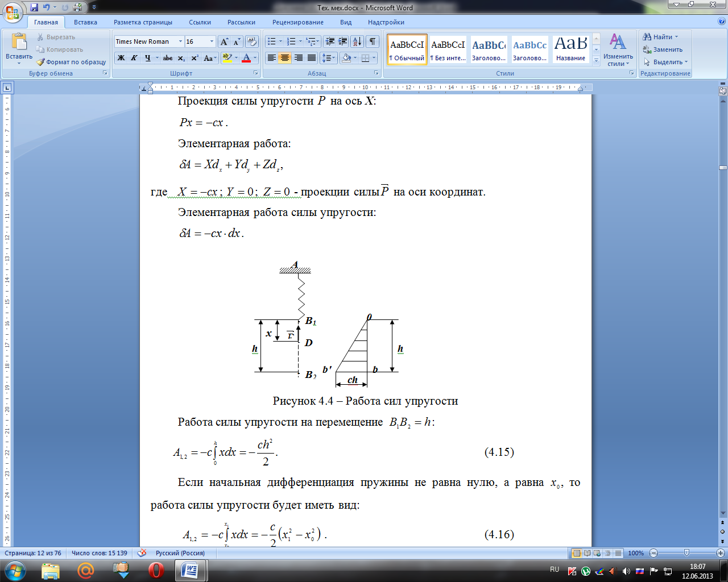Save document with quick access Save icon
This screenshot has width=728, height=582.
click(x=34, y=7)
